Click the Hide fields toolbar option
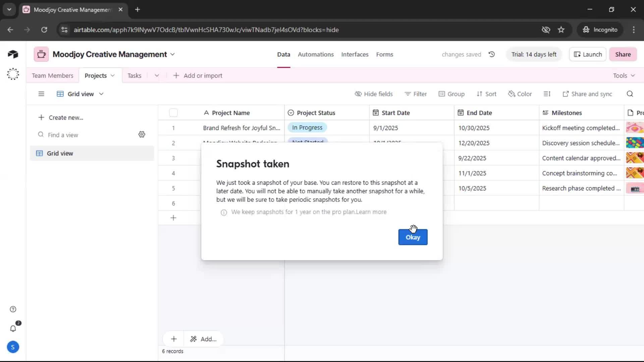Screen dimensions: 644x362 [x=374, y=94]
